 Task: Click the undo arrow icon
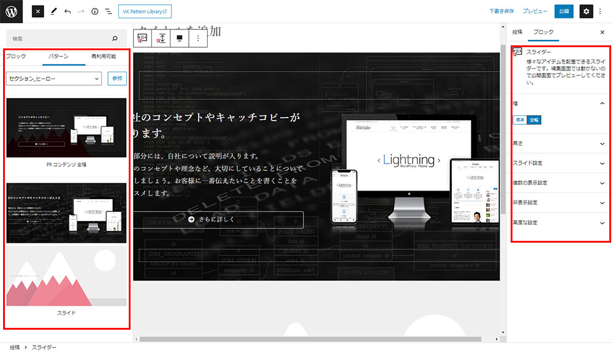[x=69, y=11]
